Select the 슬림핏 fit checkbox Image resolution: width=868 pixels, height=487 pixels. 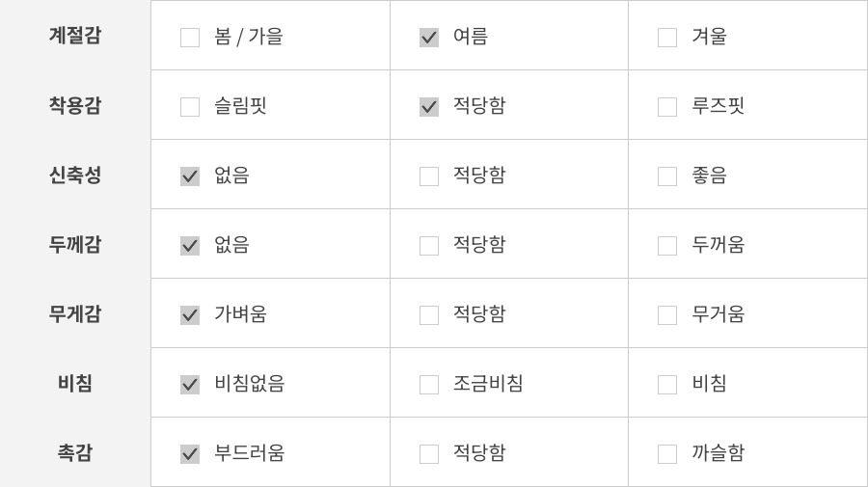click(190, 107)
